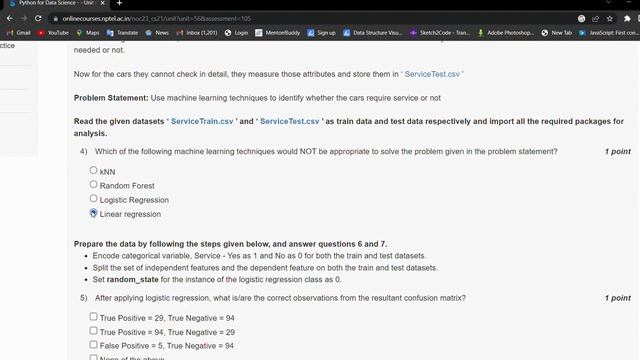Open bold ServiceTest.csv link in Read datasets line
The width and height of the screenshot is (640, 360).
pos(289,122)
